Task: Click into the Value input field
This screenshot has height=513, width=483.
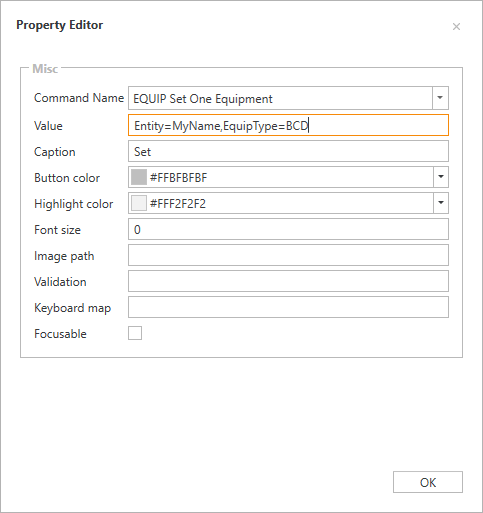Action: (x=288, y=125)
